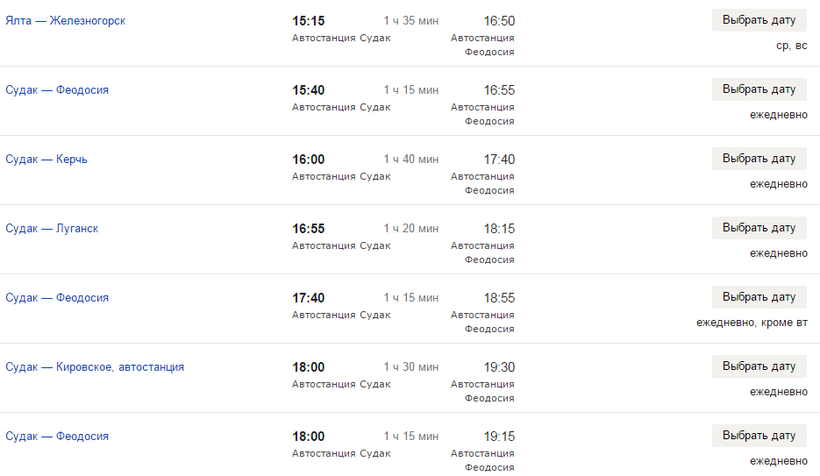This screenshot has width=820, height=476.
Task: Click the 16:00 departure time
Action: (308, 160)
